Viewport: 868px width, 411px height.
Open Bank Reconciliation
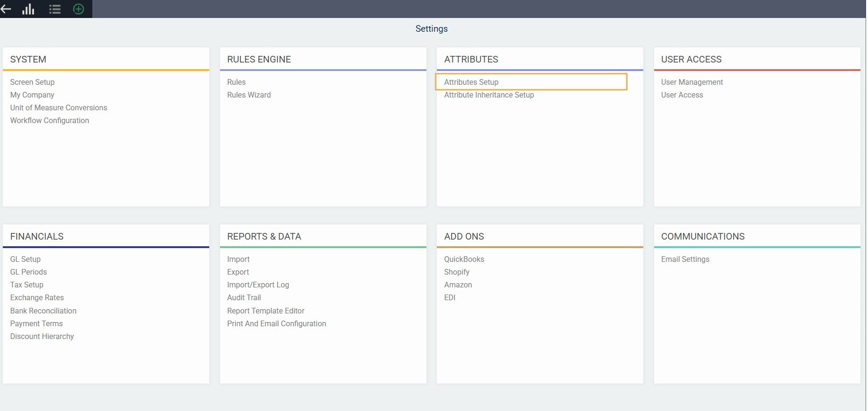43,311
